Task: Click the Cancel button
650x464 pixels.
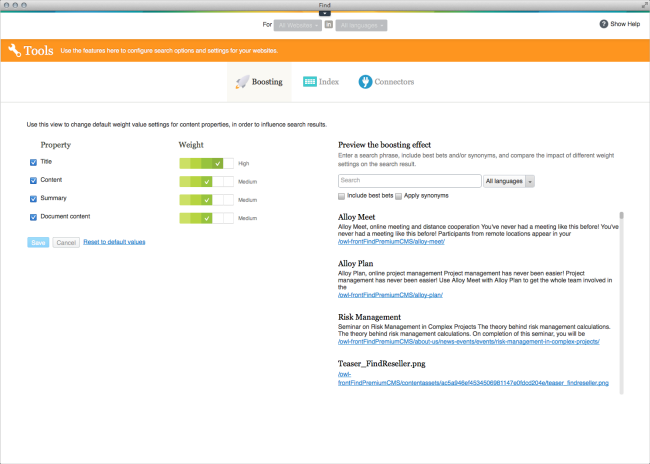Action: point(65,242)
